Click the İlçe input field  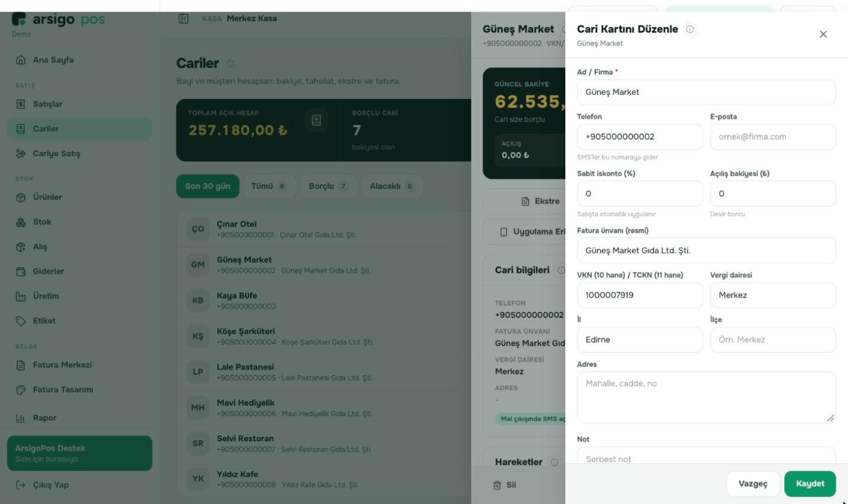click(x=773, y=340)
